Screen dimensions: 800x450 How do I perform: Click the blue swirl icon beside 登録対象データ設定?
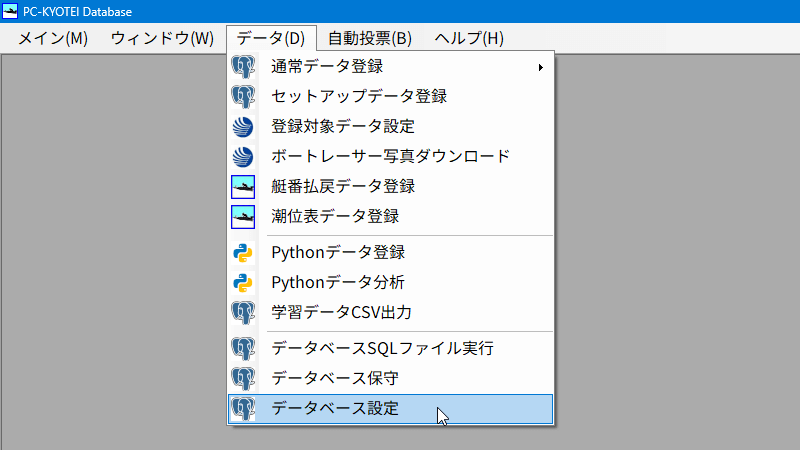coord(243,127)
